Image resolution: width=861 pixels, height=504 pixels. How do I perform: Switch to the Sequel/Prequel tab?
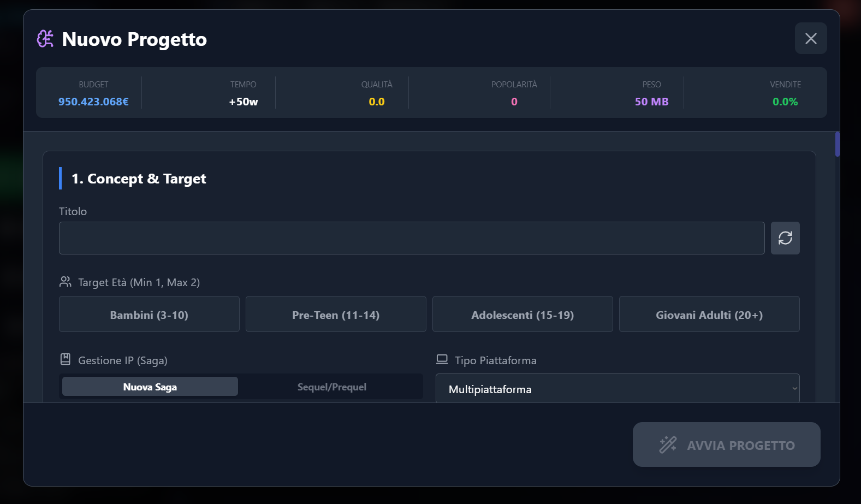[331, 387]
